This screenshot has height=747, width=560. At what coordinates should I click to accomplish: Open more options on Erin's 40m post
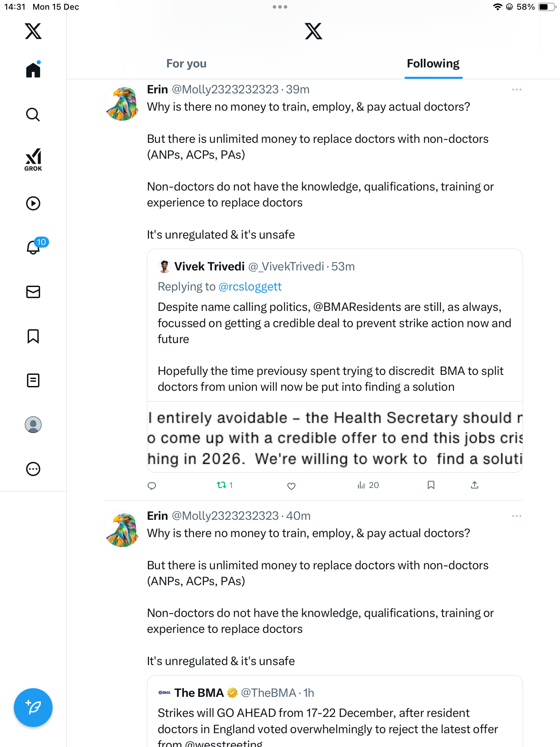[516, 516]
